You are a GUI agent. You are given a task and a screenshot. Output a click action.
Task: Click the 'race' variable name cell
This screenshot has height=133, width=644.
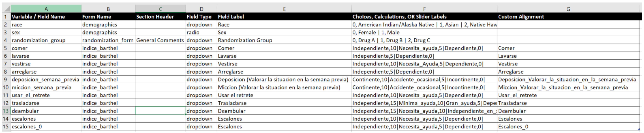46,25
